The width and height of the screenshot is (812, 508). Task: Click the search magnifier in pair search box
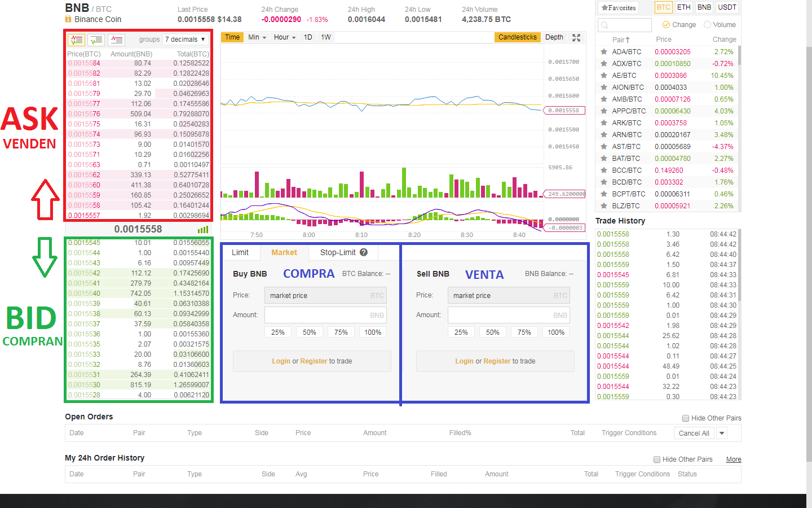(604, 25)
